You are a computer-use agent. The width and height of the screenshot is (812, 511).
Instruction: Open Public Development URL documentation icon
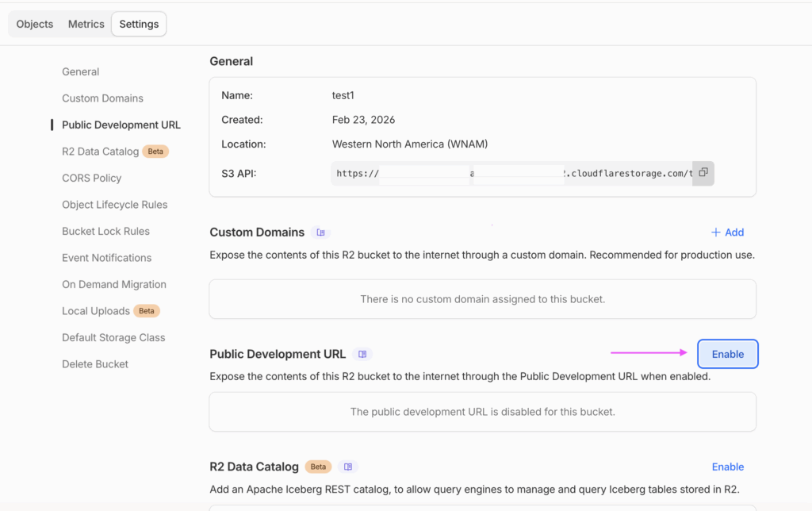[362, 354]
